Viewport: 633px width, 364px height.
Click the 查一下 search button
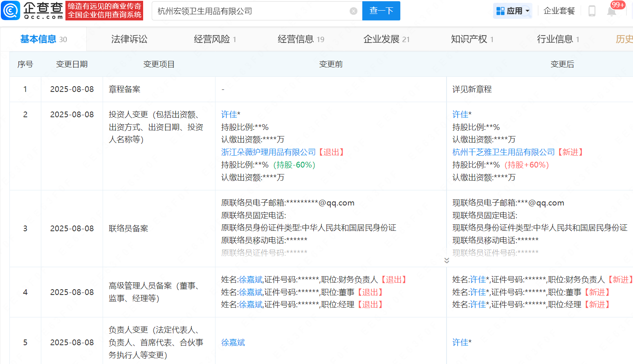(381, 11)
